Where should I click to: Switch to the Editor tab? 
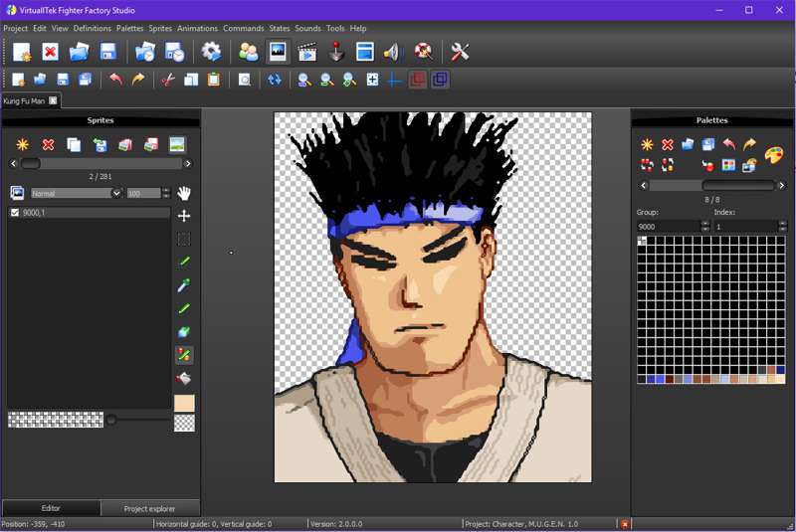pos(51,508)
